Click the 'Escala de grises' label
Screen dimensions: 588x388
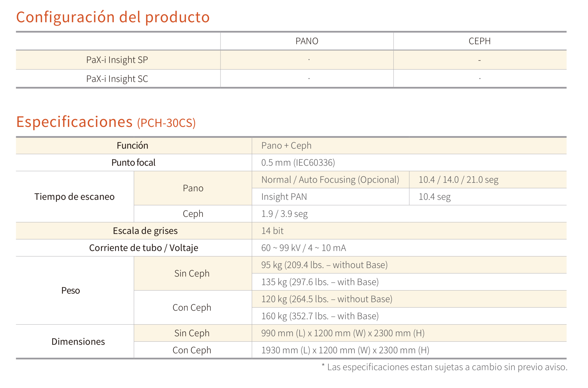[145, 231]
